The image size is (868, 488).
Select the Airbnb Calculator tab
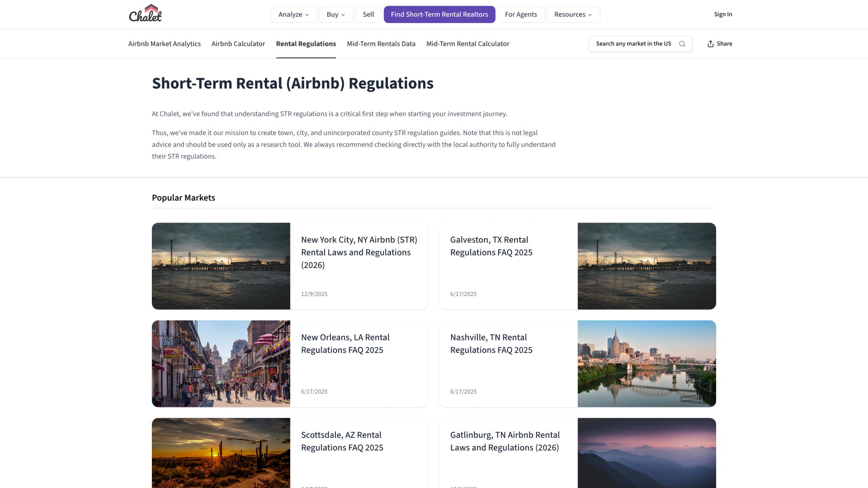point(238,44)
